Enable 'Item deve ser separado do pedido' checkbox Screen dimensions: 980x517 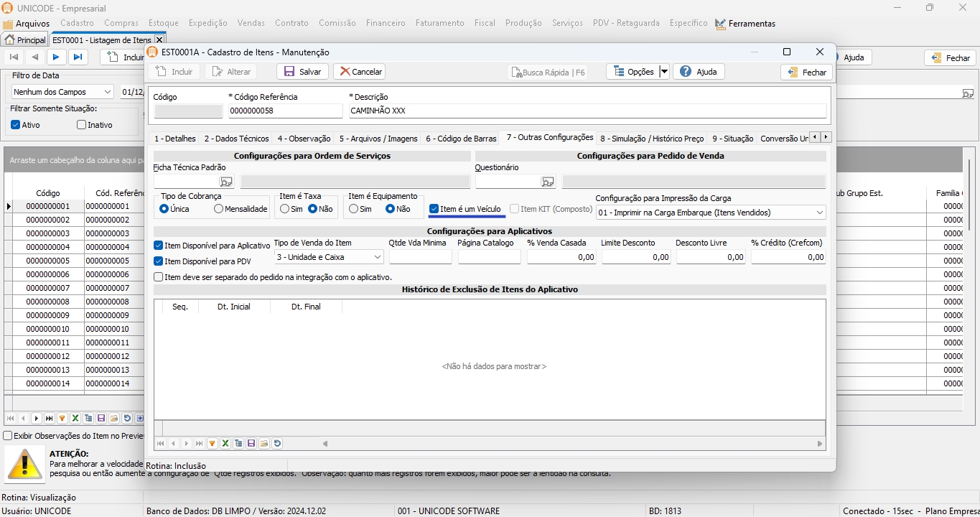click(159, 277)
